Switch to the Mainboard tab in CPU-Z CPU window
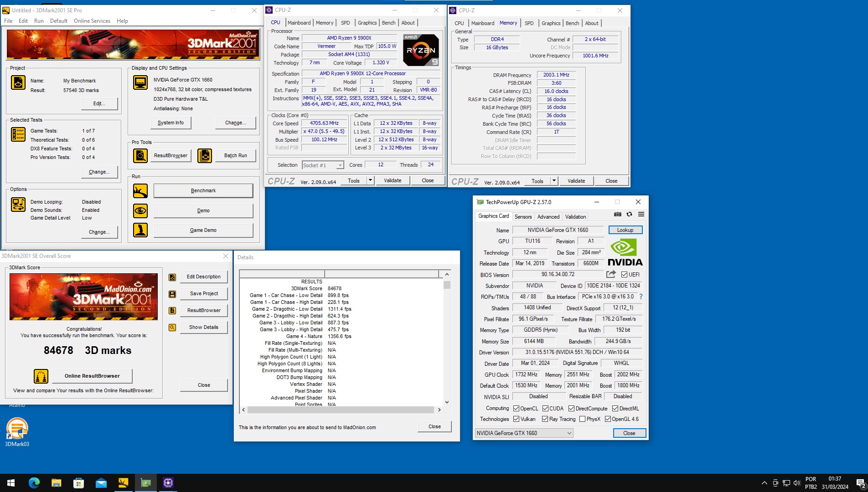868x492 pixels. click(299, 23)
